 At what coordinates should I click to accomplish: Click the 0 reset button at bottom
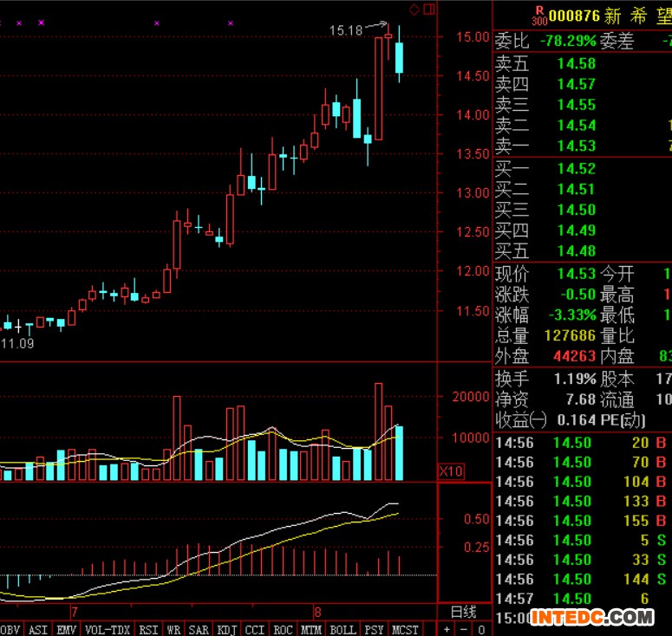(x=481, y=629)
